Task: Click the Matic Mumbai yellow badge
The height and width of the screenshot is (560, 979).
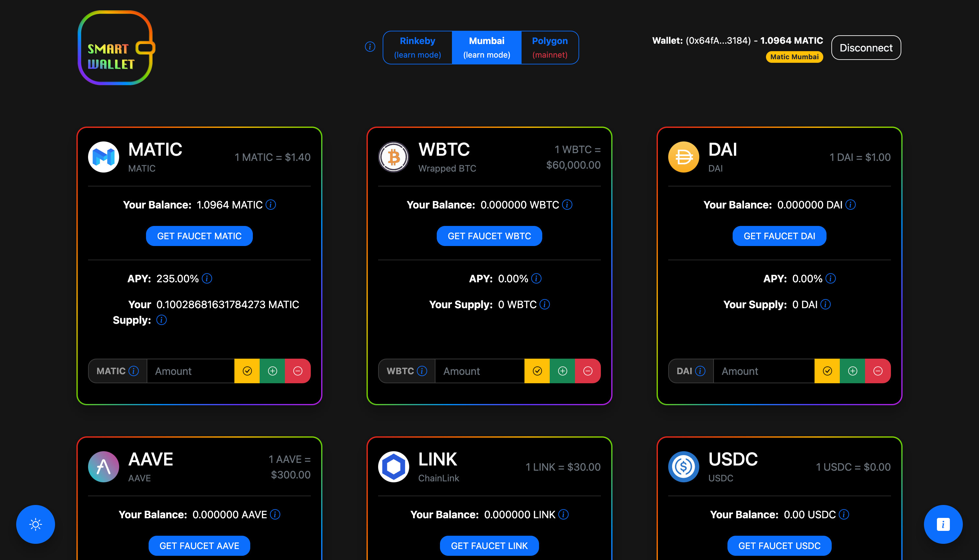Action: point(794,57)
